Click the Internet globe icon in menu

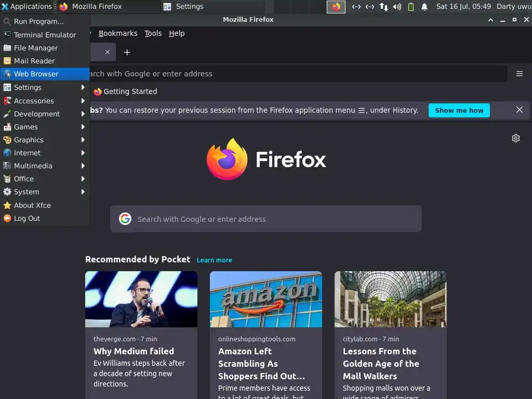coord(7,153)
